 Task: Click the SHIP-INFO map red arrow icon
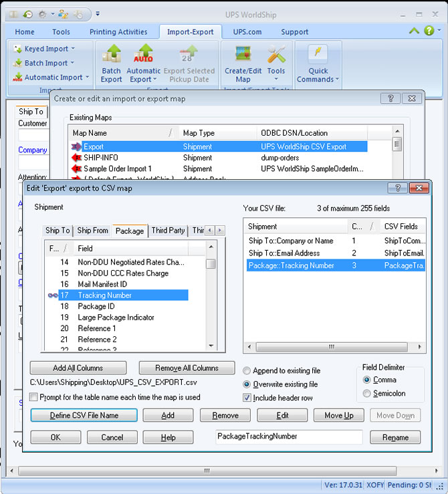click(76, 158)
